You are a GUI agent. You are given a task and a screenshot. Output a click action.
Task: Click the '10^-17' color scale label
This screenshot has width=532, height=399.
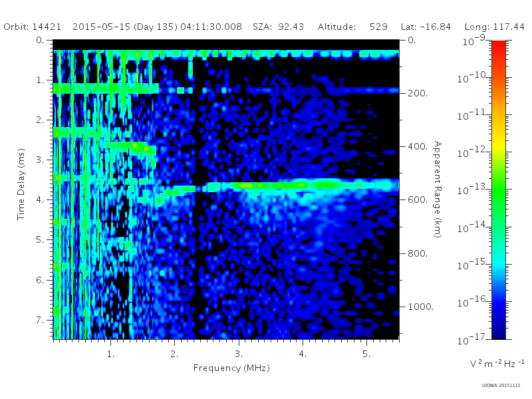473,339
